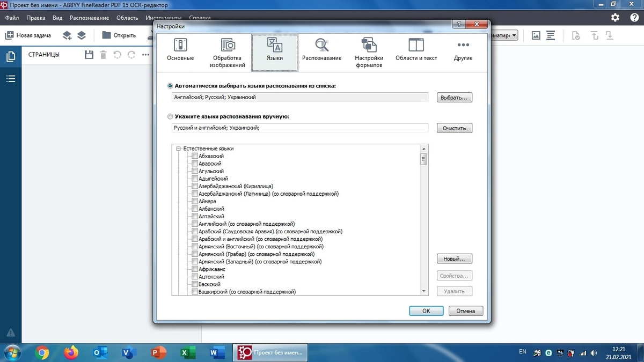This screenshot has height=362, width=644.
Task: Check Английский (со словарной поддержкой) checkbox
Action: [195, 224]
